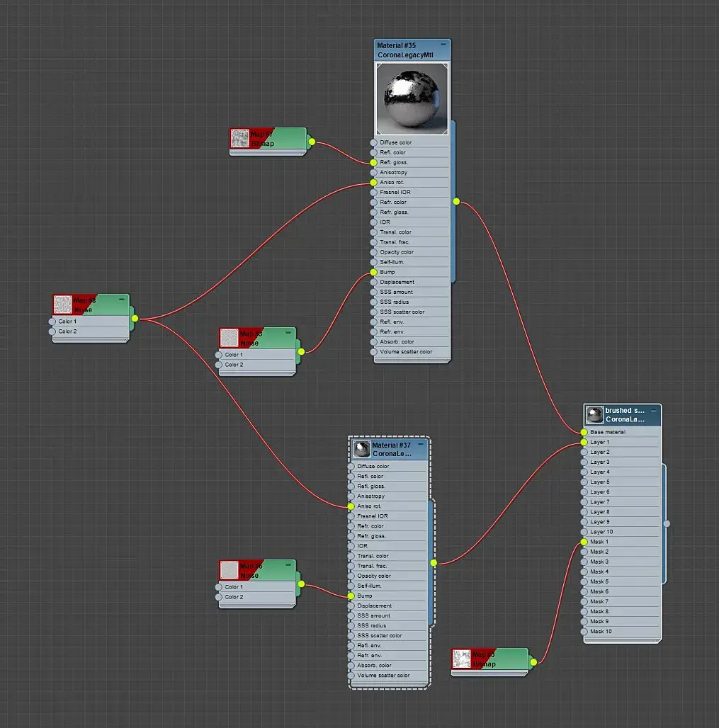Click Refl. gloss. socket on Material #37
Screen dimensions: 719x728
(351, 486)
